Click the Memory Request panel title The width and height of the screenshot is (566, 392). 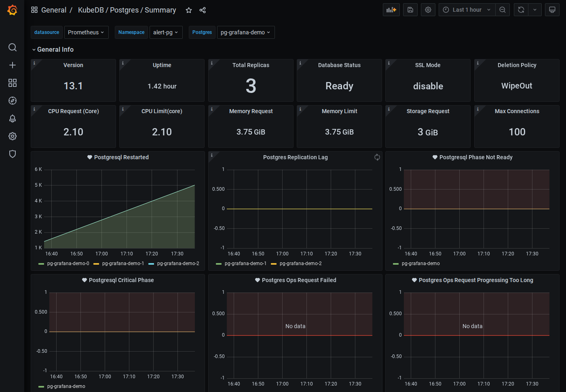coord(251,111)
